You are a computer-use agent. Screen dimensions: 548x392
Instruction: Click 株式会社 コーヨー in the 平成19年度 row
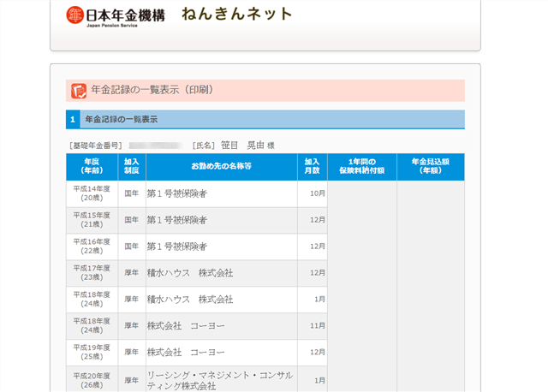pyautogui.click(x=186, y=352)
